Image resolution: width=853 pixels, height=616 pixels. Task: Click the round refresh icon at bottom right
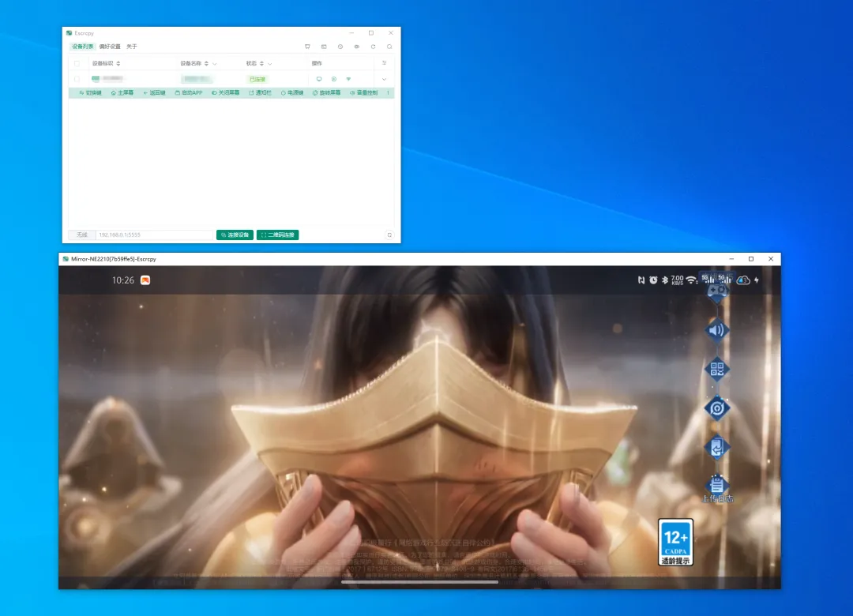(x=389, y=235)
